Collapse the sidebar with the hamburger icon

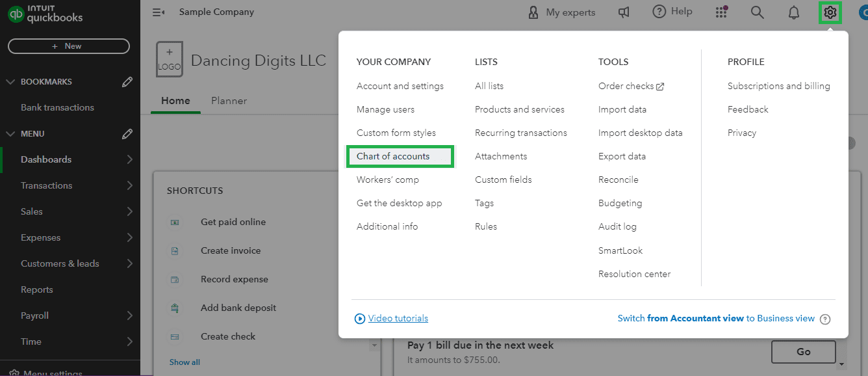158,12
